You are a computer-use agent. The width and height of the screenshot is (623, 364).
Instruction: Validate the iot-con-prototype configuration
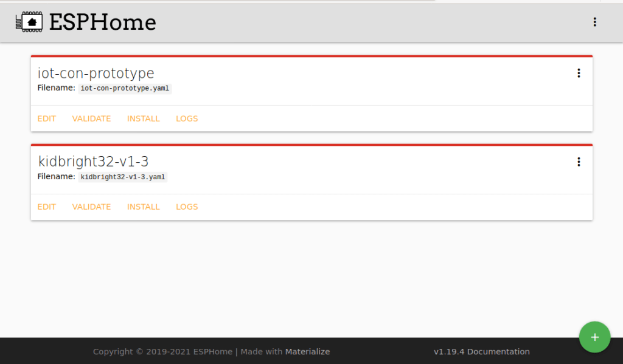pyautogui.click(x=91, y=118)
